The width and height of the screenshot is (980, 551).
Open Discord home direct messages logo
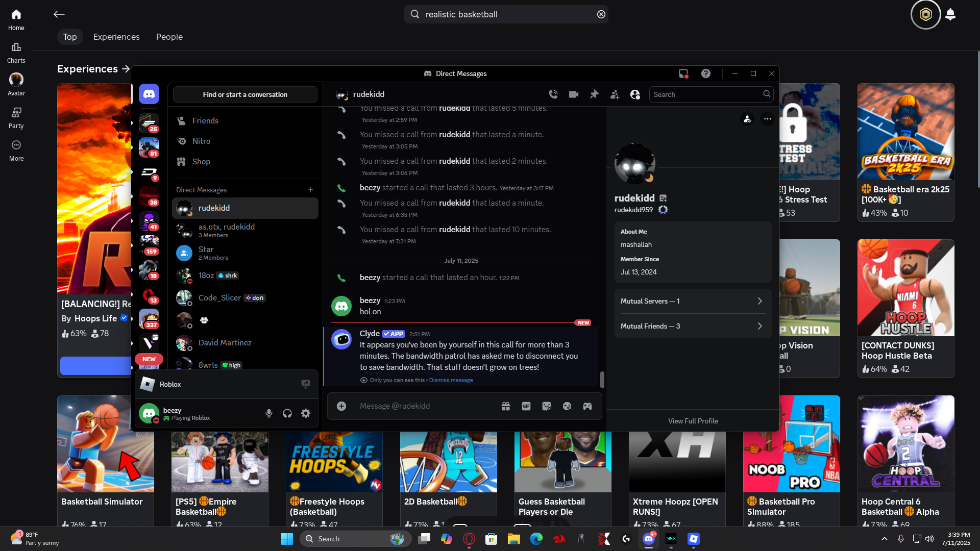149,94
